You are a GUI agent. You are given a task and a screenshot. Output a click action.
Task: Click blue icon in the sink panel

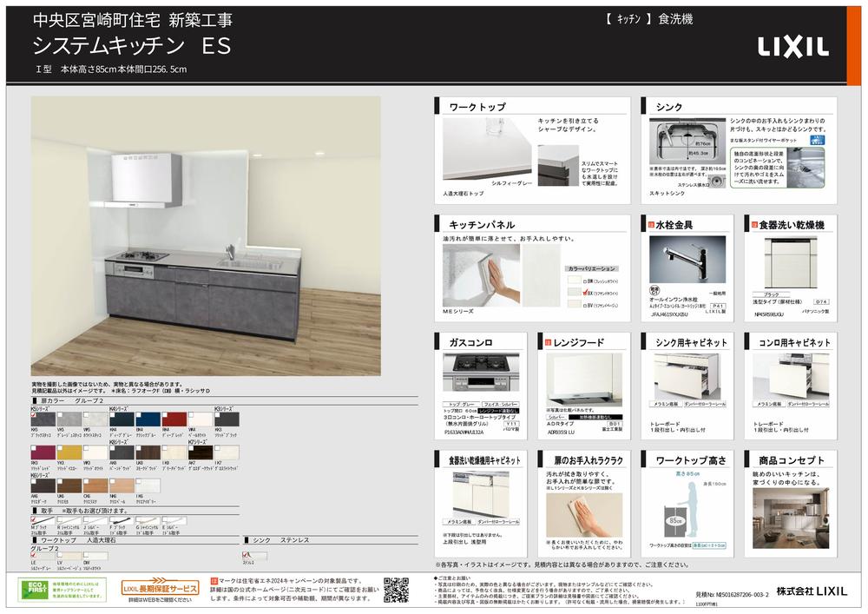coord(817,140)
